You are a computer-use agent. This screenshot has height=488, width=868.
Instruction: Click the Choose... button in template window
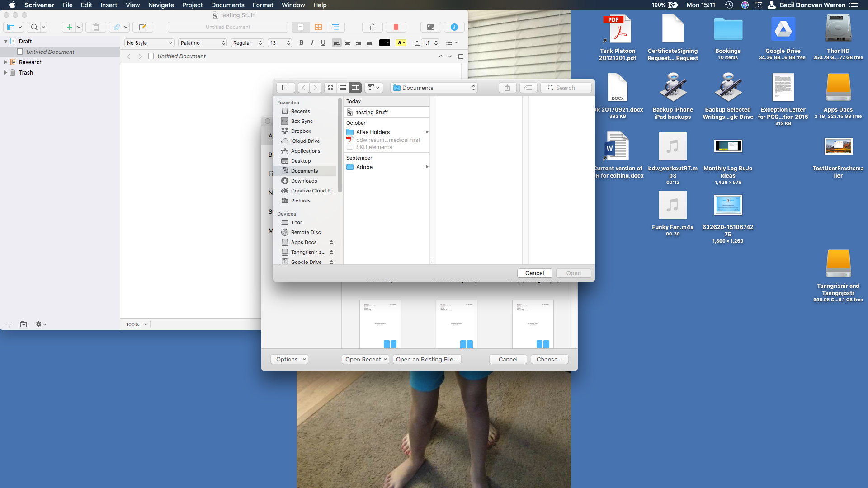pyautogui.click(x=549, y=359)
